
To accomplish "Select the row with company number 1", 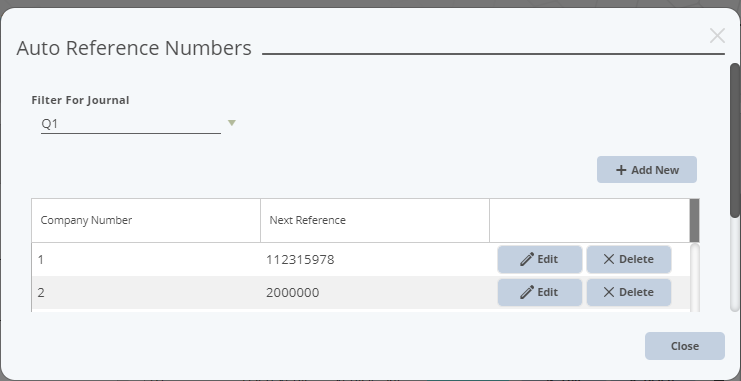I will (361, 260).
